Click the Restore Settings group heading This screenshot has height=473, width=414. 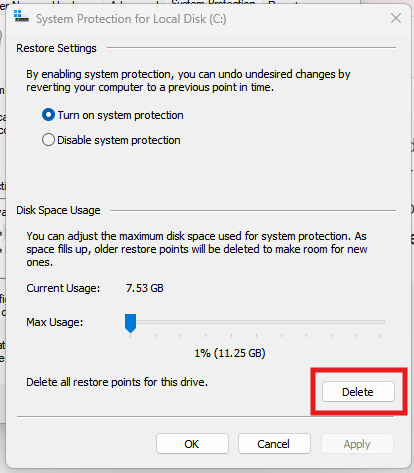click(56, 48)
